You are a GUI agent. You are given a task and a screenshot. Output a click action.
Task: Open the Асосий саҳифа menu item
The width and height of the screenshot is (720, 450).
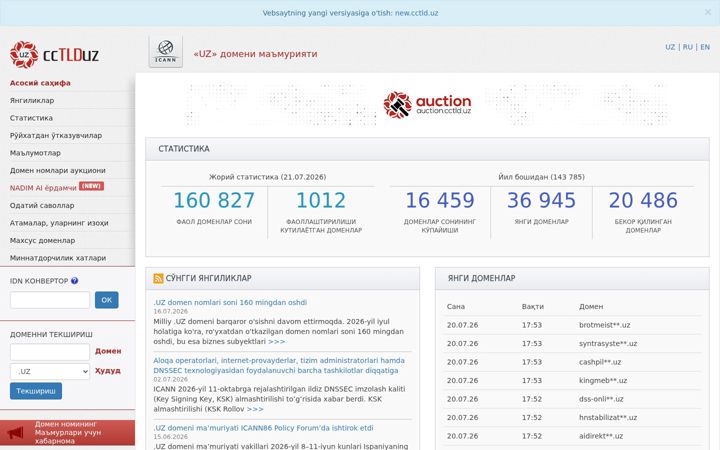[x=40, y=83]
